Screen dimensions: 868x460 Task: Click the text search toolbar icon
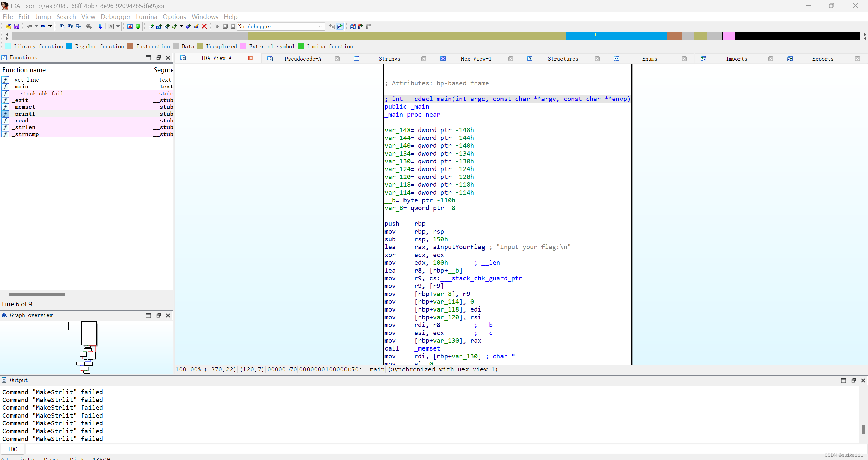(x=70, y=26)
